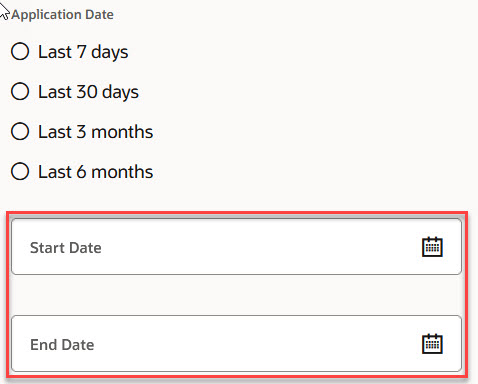Viewport: 478px width, 384px height.
Task: Click the gap between the date fields
Action: (236, 295)
